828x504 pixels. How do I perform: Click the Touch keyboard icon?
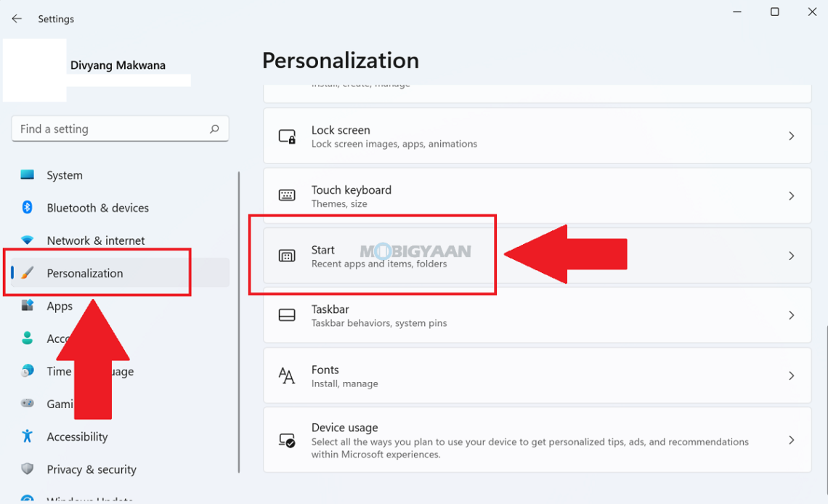(x=287, y=196)
